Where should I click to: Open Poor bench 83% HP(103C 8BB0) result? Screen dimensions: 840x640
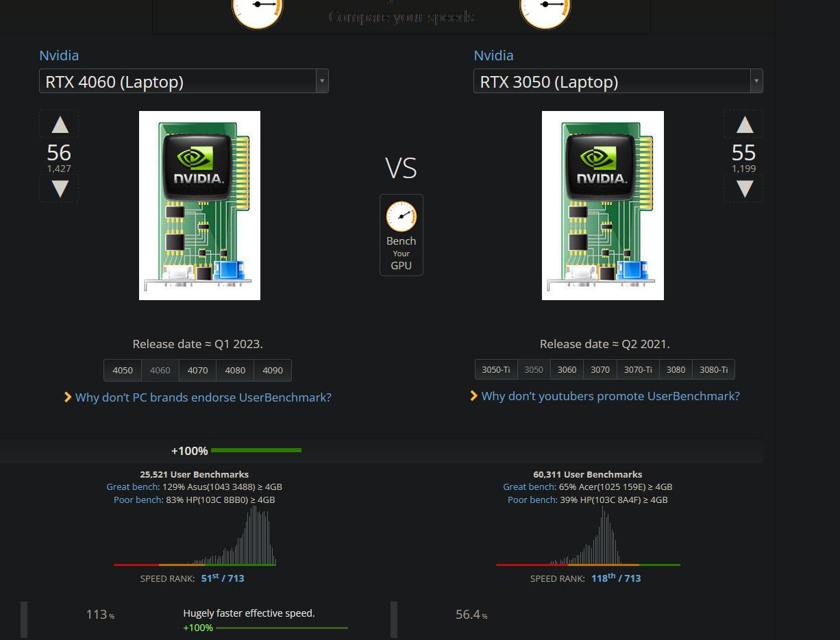[x=195, y=500]
